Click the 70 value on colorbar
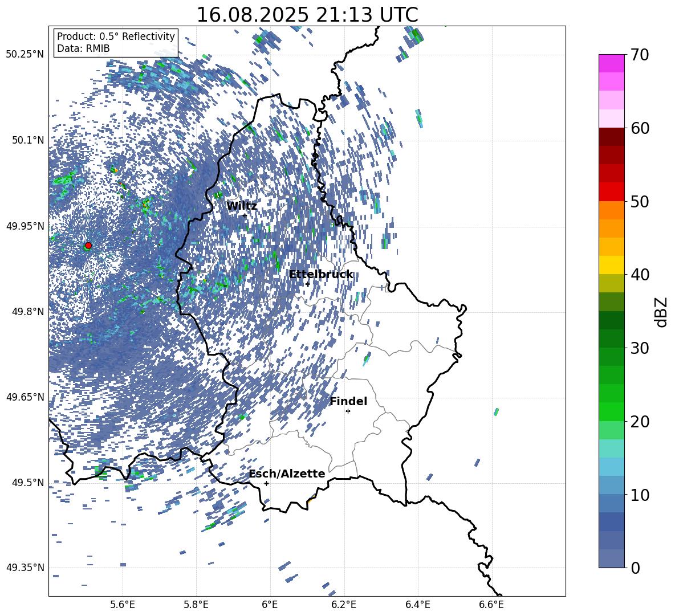The image size is (675, 616). coord(640,55)
